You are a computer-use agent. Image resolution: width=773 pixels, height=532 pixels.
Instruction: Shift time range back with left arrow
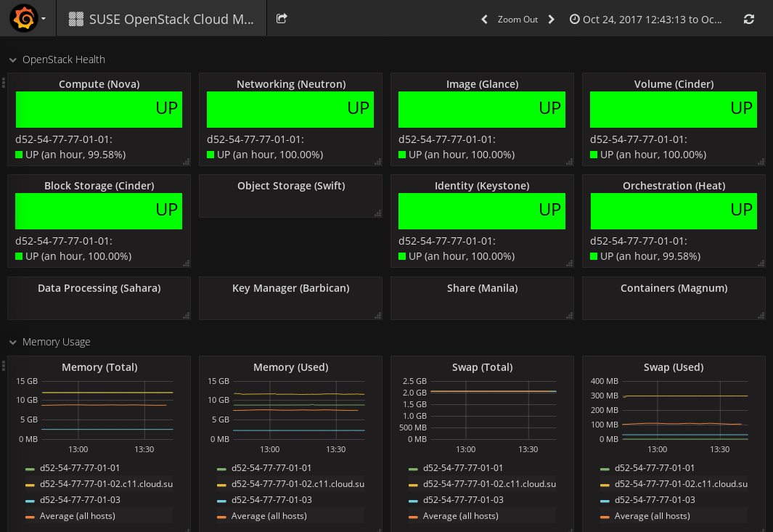tap(485, 20)
